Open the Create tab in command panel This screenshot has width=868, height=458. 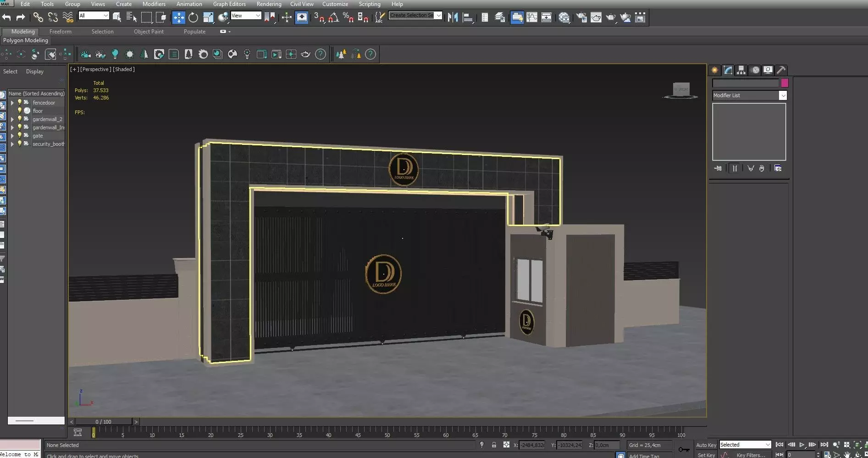714,70
